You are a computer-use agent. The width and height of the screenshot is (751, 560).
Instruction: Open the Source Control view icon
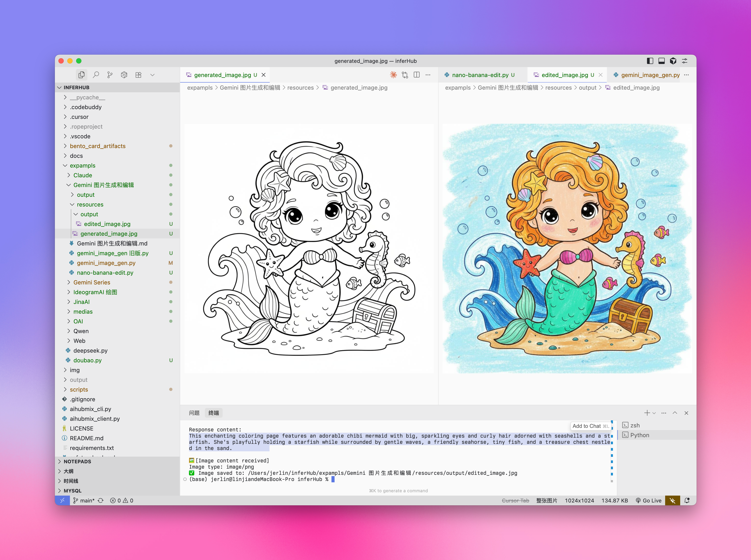click(x=110, y=75)
